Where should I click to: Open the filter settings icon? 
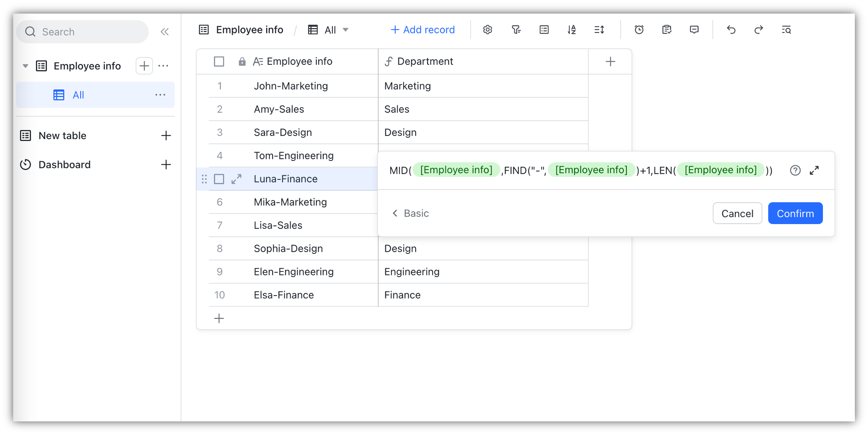(516, 29)
